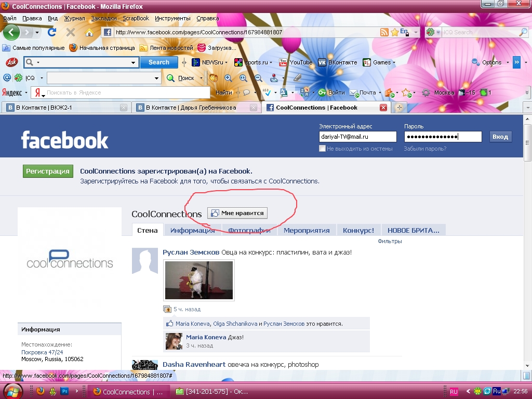Open Закладки menu

coord(104,18)
